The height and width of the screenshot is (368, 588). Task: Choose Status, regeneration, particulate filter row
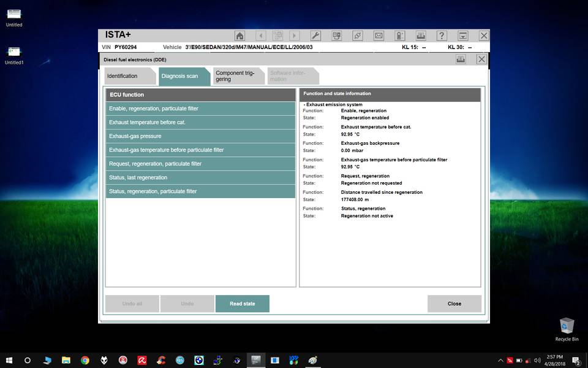[x=201, y=191]
